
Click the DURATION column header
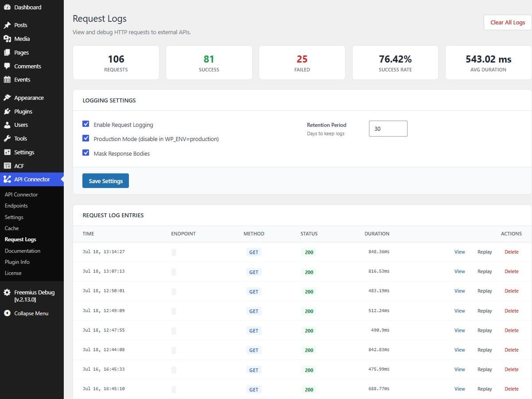[x=377, y=234]
